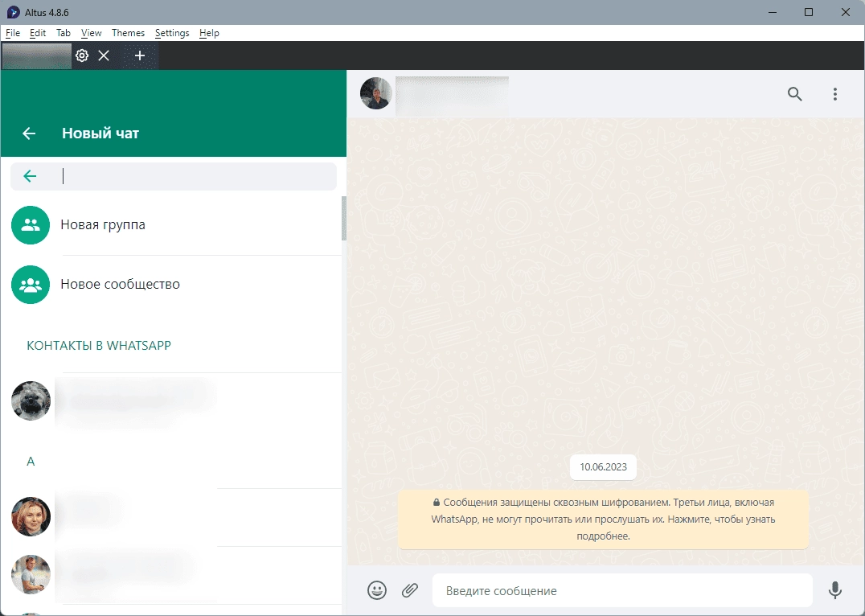Image resolution: width=865 pixels, height=616 pixels.
Task: Open the emoji picker
Action: point(377,590)
